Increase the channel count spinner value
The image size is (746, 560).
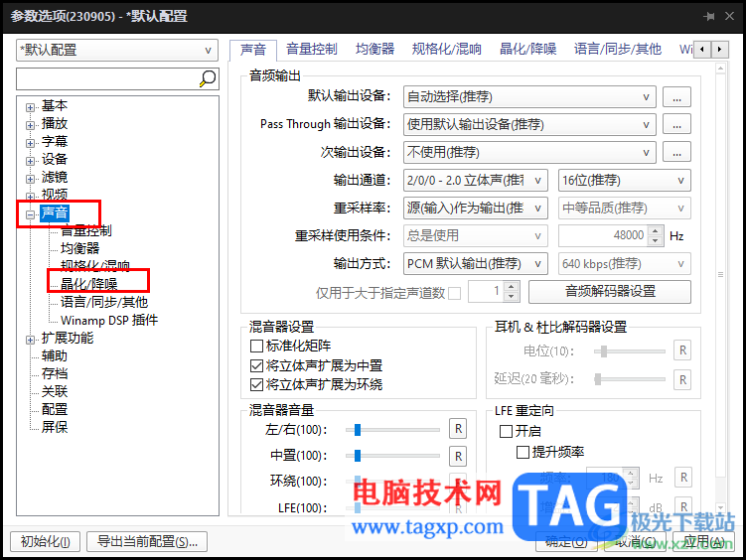pyautogui.click(x=511, y=287)
